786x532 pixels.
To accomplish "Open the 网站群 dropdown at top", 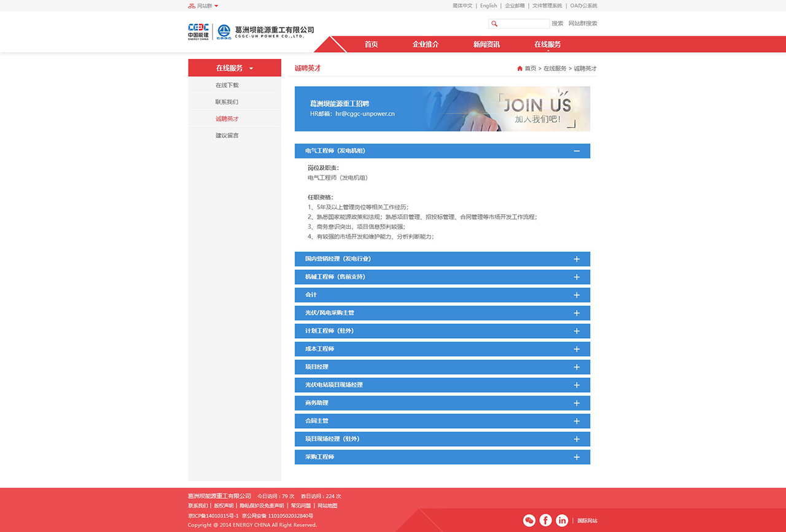I will click(204, 6).
